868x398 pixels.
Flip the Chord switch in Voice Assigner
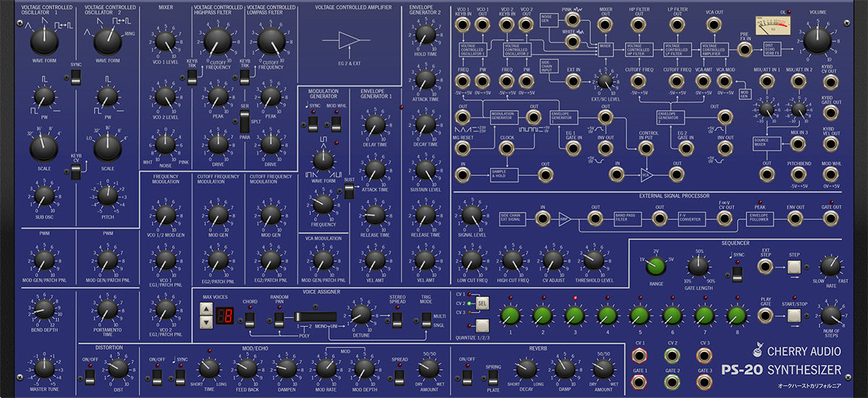[x=249, y=318]
